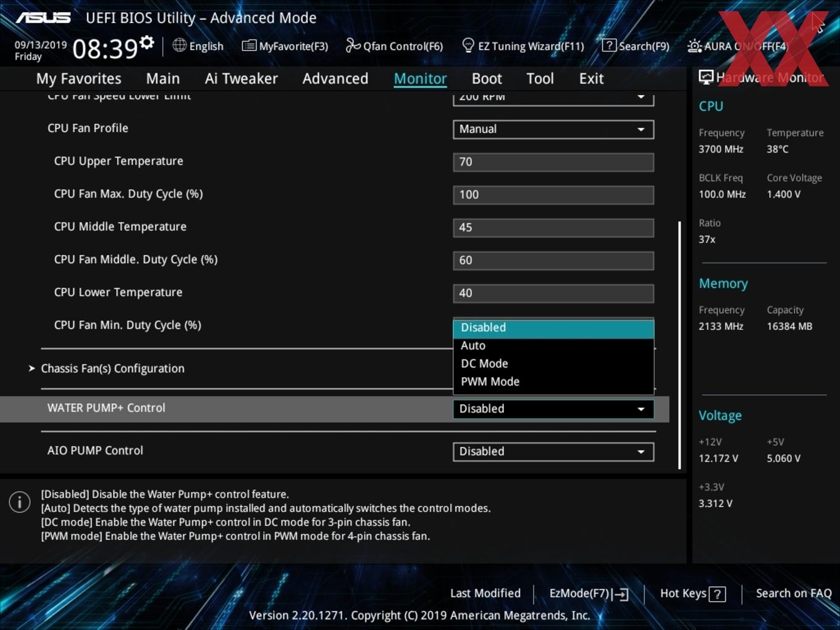Open the WATER PUMP+ Control dropdown
840x630 pixels.
[x=553, y=409]
